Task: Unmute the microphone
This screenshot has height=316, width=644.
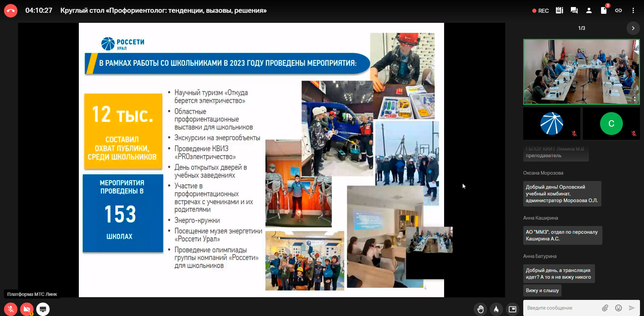Action: pos(11,309)
